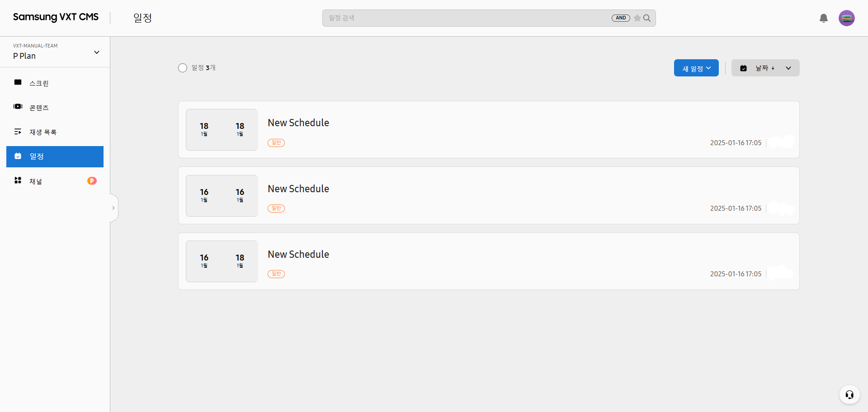Click the 채널 channel grid icon
Screen dimensions: 868x412
(x=18, y=180)
